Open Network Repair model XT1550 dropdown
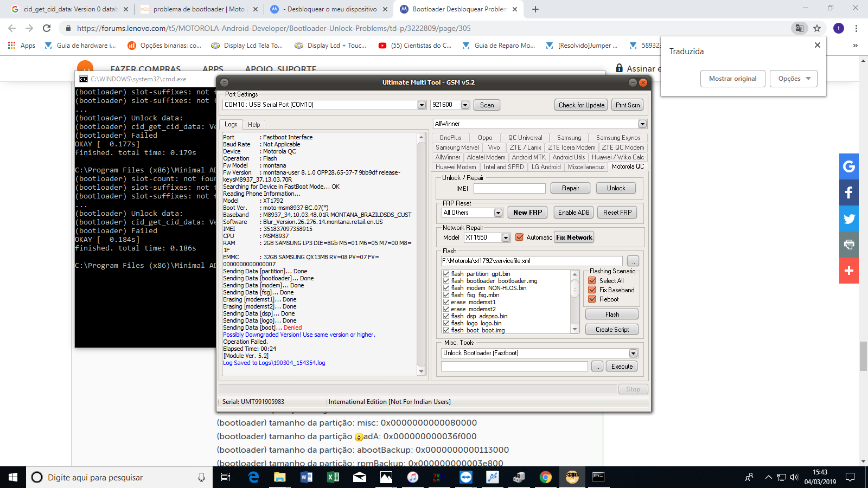868x488 pixels. point(506,237)
